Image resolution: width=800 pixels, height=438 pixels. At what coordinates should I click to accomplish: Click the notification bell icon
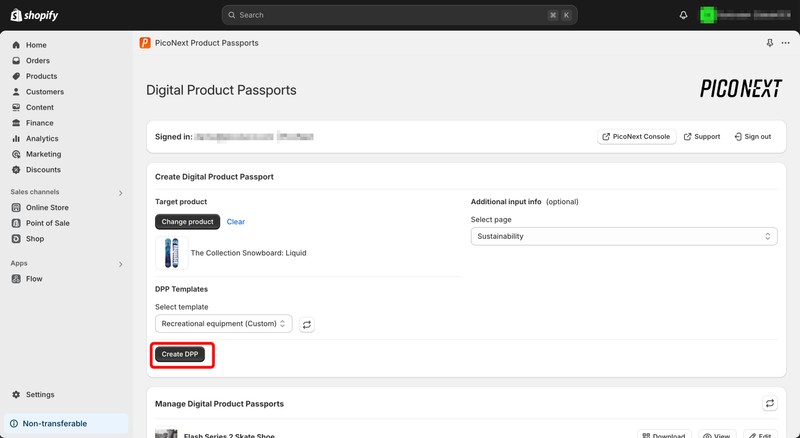[x=684, y=15]
